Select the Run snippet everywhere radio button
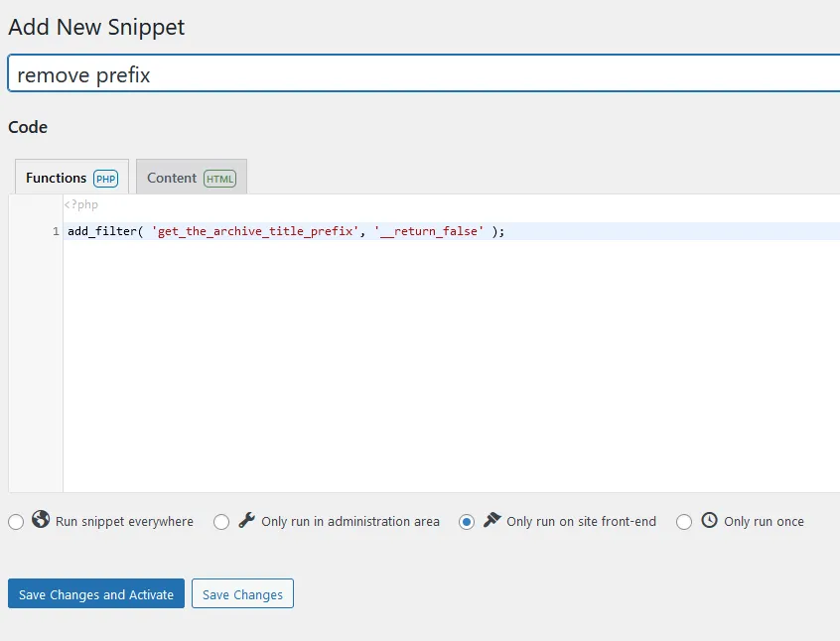840x641 pixels. [16, 522]
